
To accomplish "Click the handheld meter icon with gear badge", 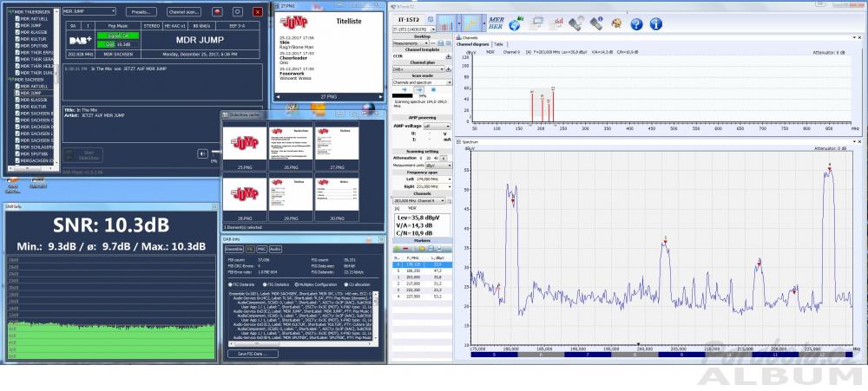I will pos(576,23).
